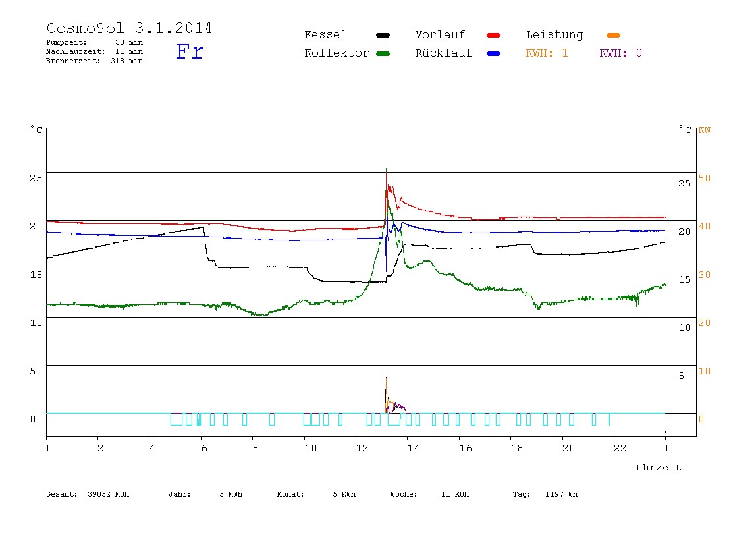Click the orange 'KWH: 1' value
This screenshot has height=535, width=756.
point(547,53)
